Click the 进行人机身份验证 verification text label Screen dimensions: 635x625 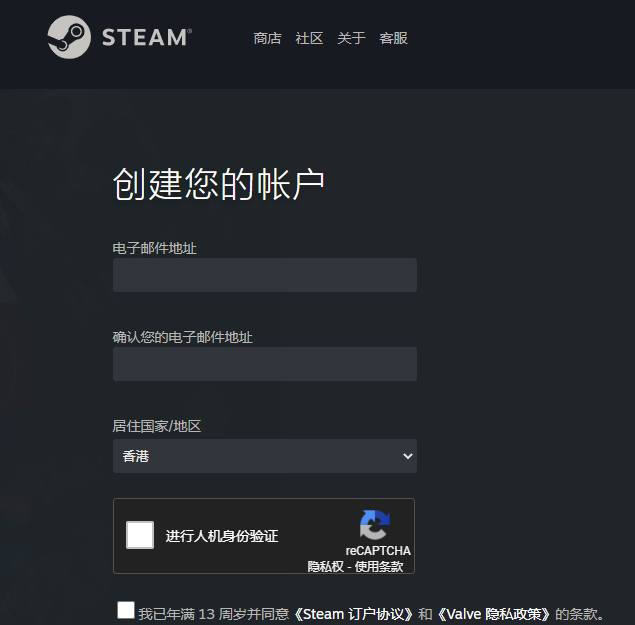pos(222,536)
